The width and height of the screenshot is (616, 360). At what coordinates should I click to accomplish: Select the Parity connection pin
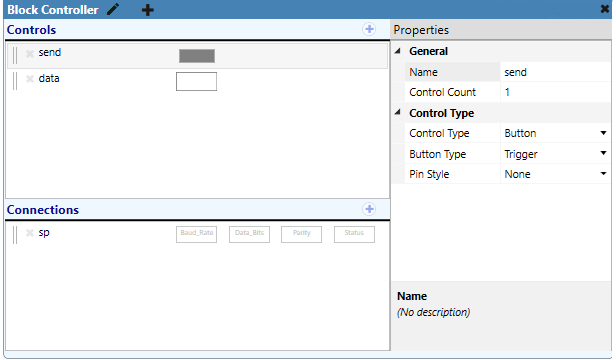tap(301, 234)
